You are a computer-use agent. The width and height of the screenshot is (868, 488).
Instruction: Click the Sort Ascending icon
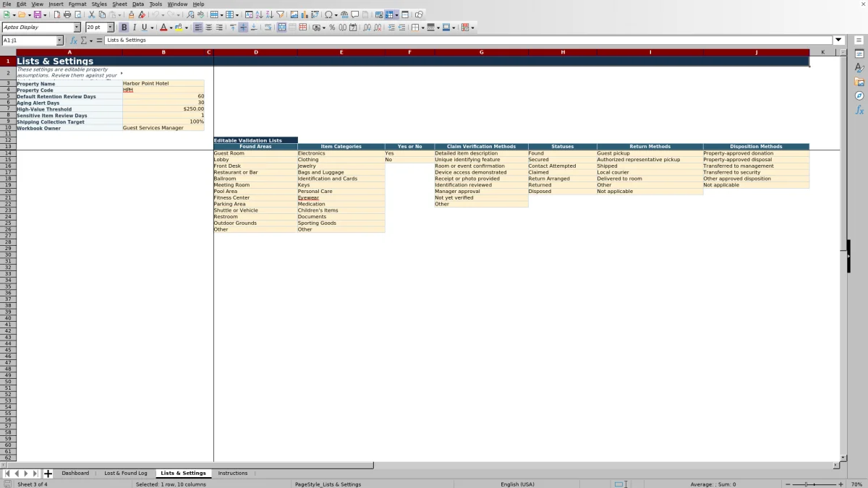(259, 14)
